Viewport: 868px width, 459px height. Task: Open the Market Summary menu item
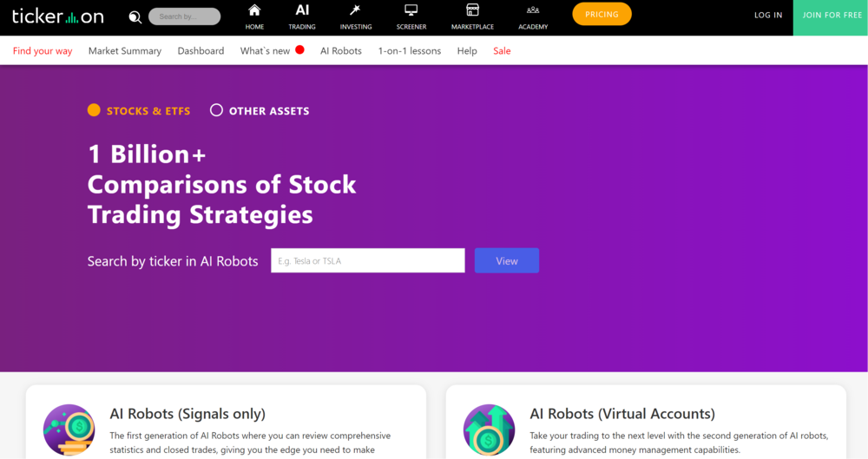coord(125,51)
